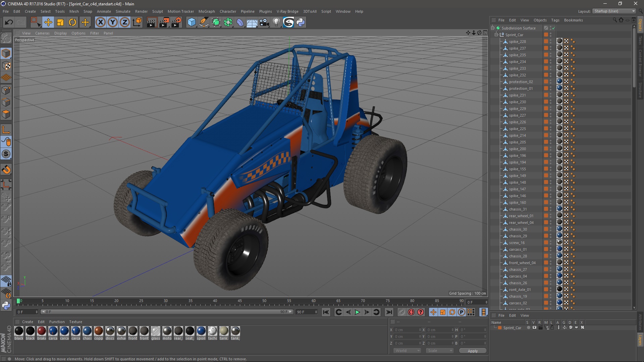Go to the end of animation
Screen dimensions: 644x362
tap(389, 312)
